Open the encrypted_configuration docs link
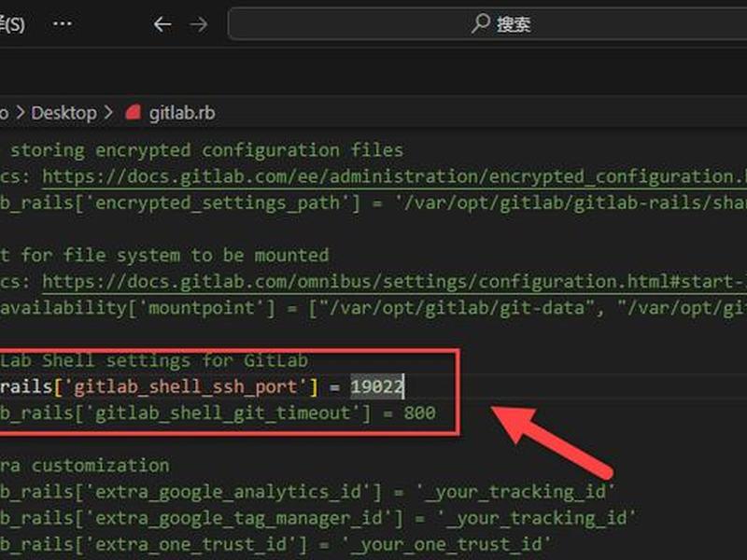Viewport: 747px width, 560px height. [394, 176]
